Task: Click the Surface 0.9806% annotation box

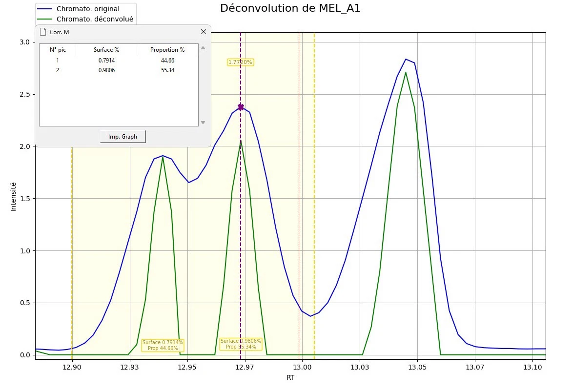Action: click(241, 344)
